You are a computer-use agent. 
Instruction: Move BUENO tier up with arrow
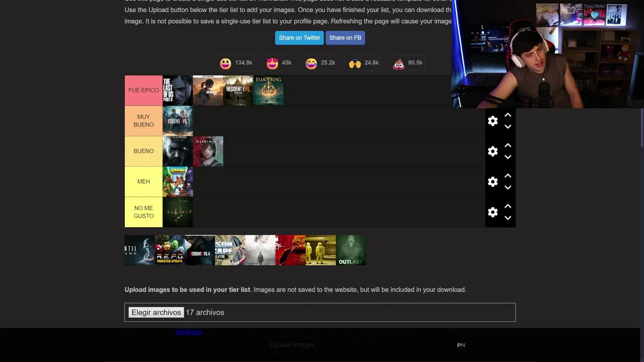[508, 145]
